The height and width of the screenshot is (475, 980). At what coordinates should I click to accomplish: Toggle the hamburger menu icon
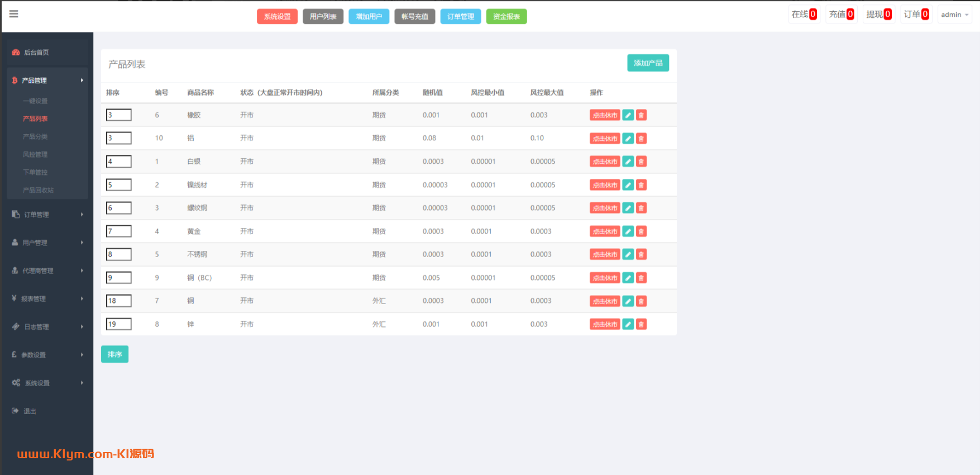14,14
